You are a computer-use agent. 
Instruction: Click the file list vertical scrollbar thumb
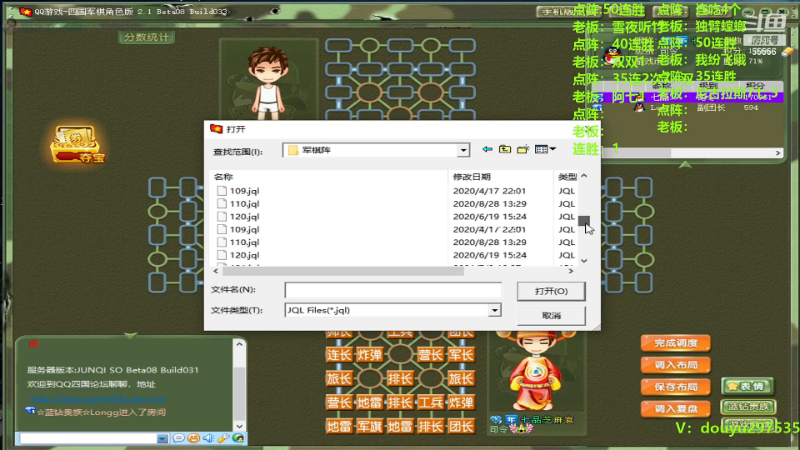tap(584, 220)
